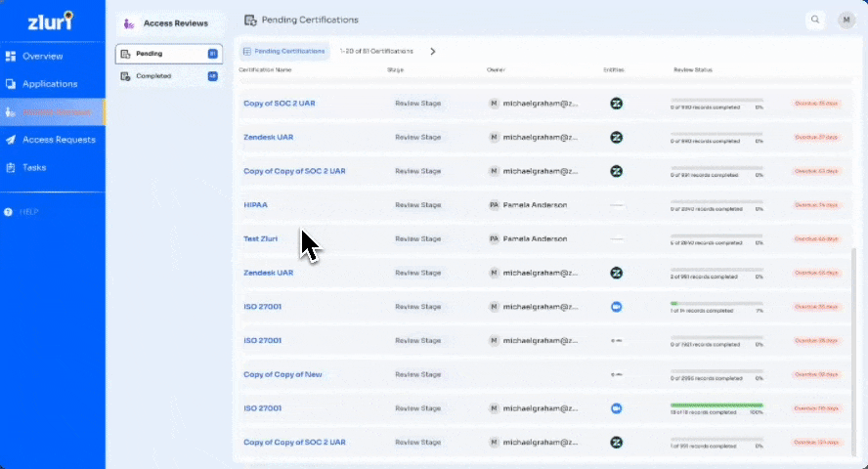The image size is (868, 469).
Task: Click the Overdue badge on the Test Zluri row
Action: click(816, 239)
